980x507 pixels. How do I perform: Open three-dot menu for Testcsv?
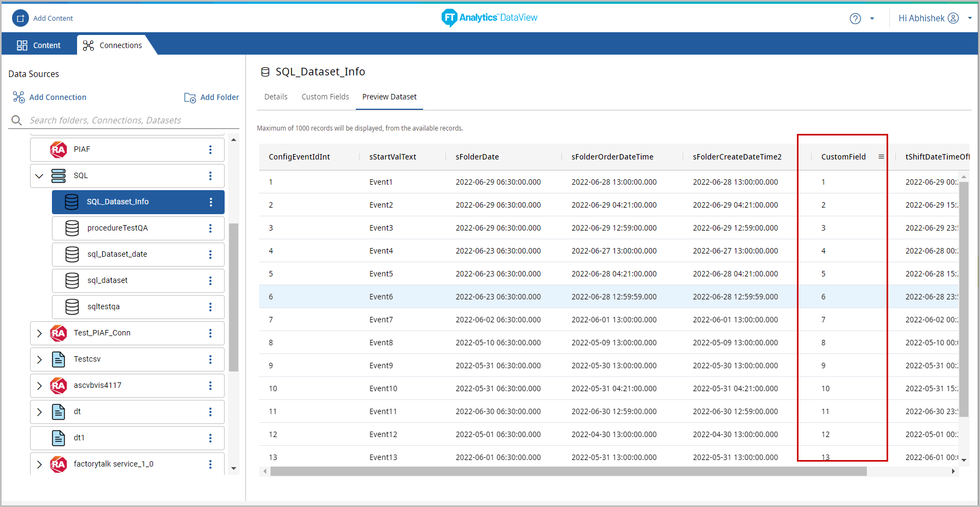point(210,359)
